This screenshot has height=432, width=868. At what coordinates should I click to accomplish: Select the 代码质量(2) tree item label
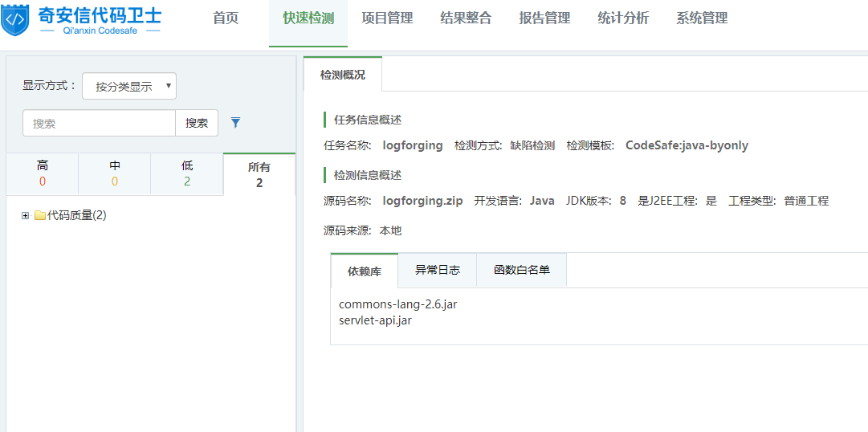pyautogui.click(x=77, y=215)
